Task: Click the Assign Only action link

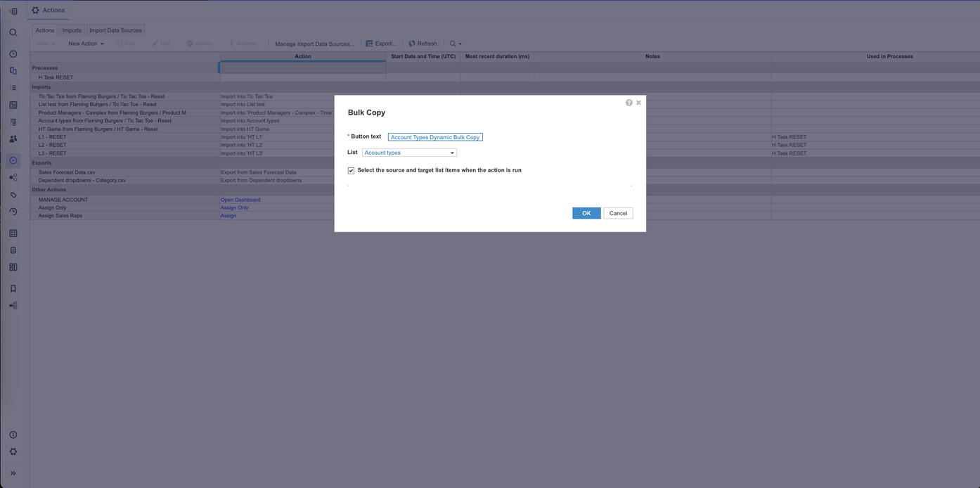Action: [x=235, y=207]
